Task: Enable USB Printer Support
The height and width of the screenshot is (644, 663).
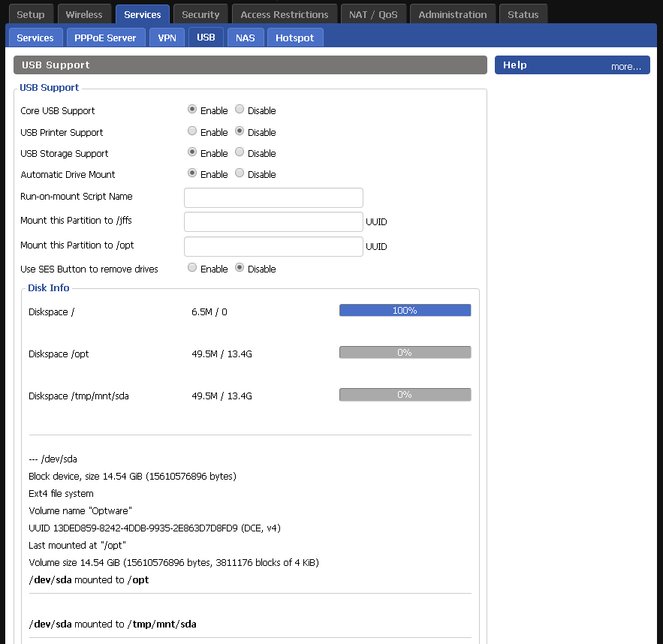Action: 192,131
